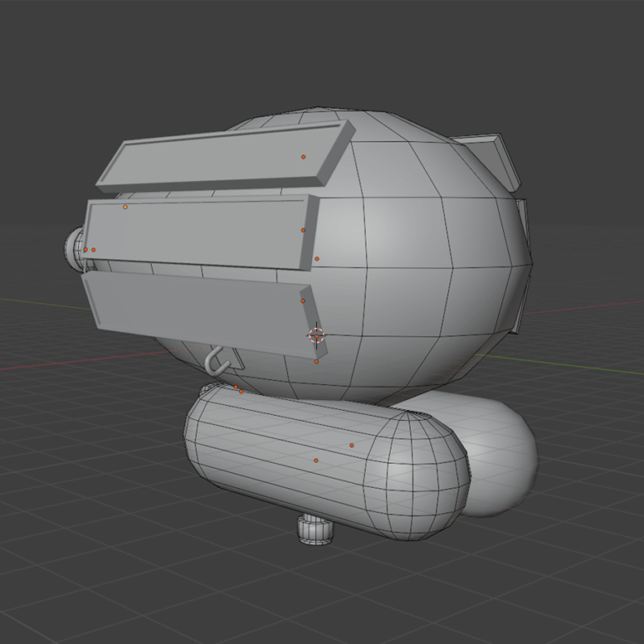Click the red X axis line on the right

click(587, 307)
